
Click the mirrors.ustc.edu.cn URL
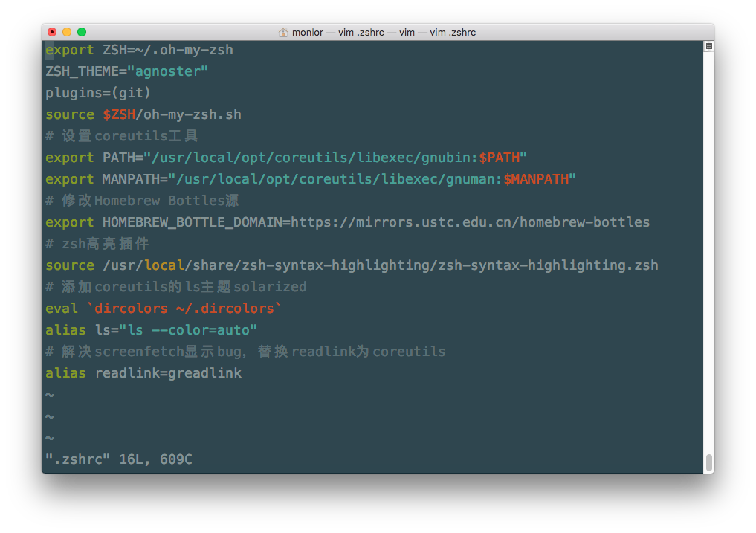tap(470, 222)
